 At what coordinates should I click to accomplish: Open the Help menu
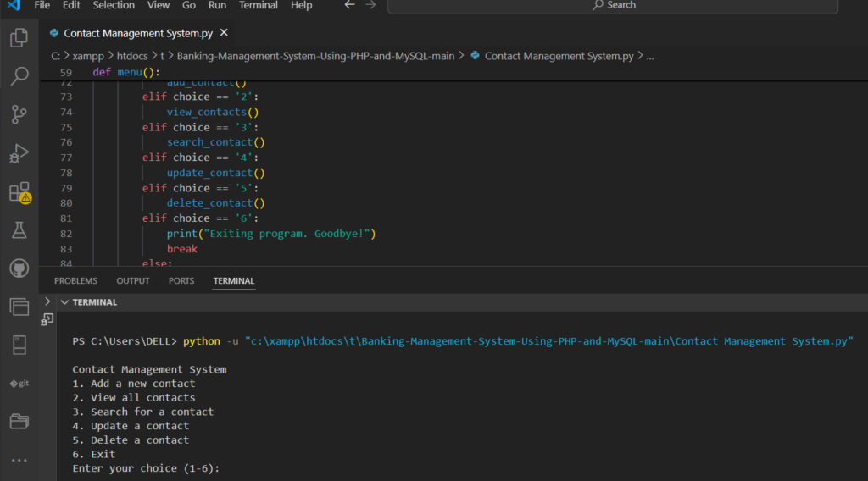(301, 5)
